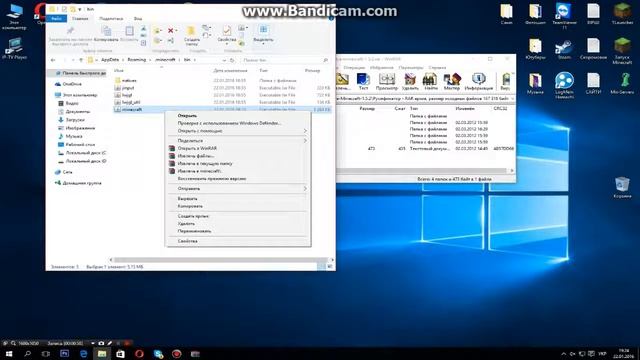Sort WinRAR list by the Размер column header
This screenshot has width=640, height=360.
click(x=367, y=109)
